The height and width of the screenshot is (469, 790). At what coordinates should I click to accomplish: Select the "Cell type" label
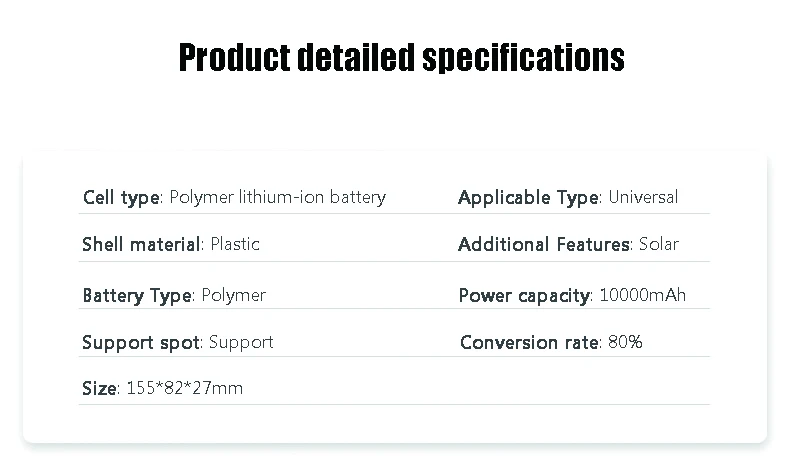(120, 198)
